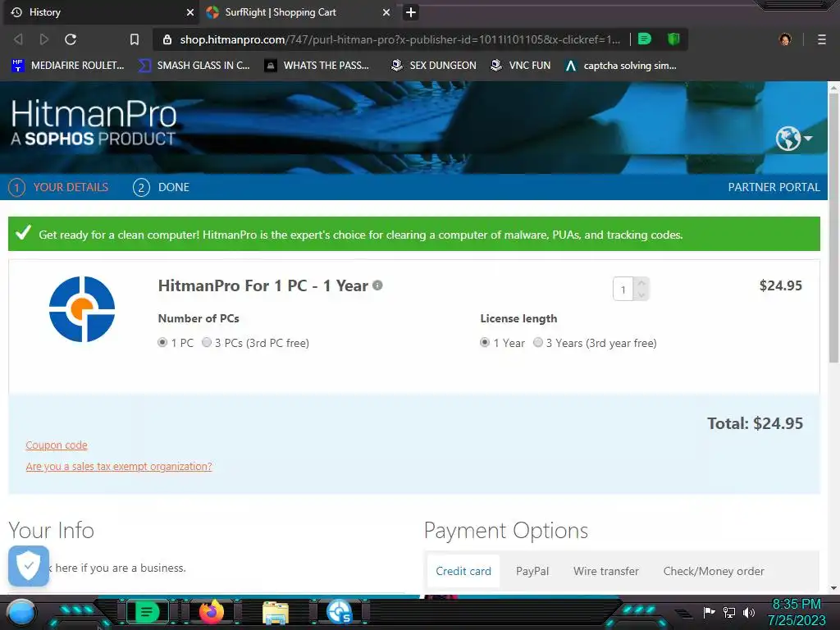The height and width of the screenshot is (630, 840).
Task: Click the padlock site info icon
Action: 167,39
